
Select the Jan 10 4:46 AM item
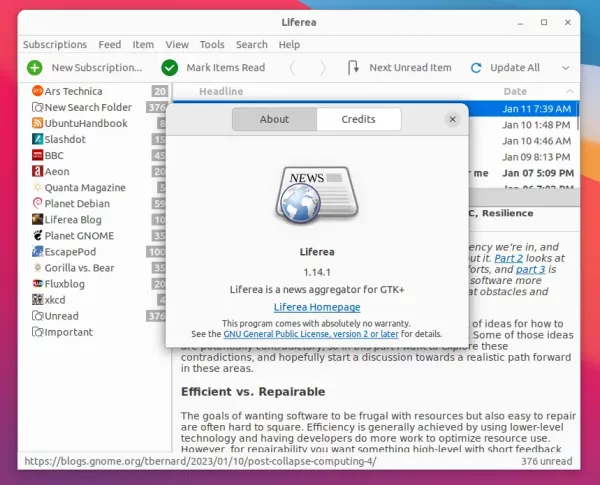[536, 141]
